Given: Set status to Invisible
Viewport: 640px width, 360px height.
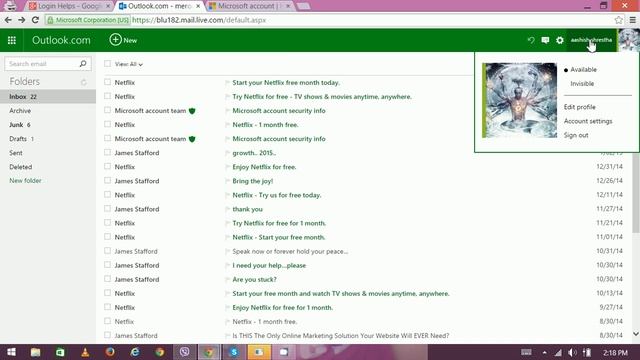Looking at the screenshot, I should tap(582, 84).
